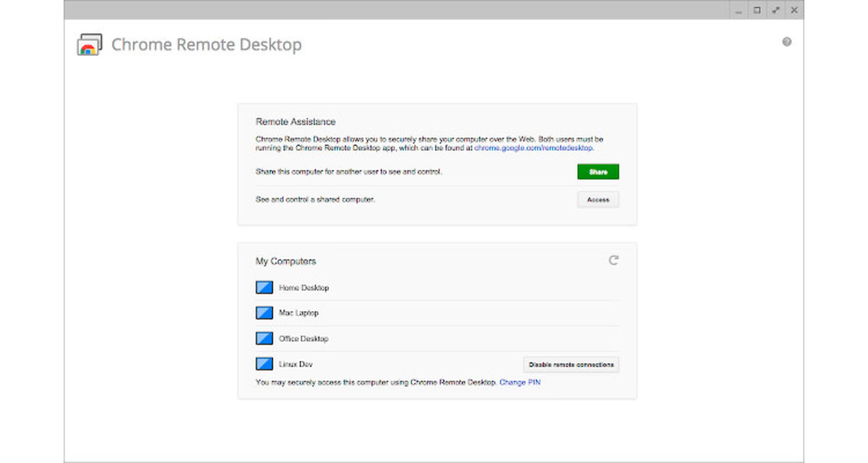Click the Home Desktop monitor icon

pos(264,288)
